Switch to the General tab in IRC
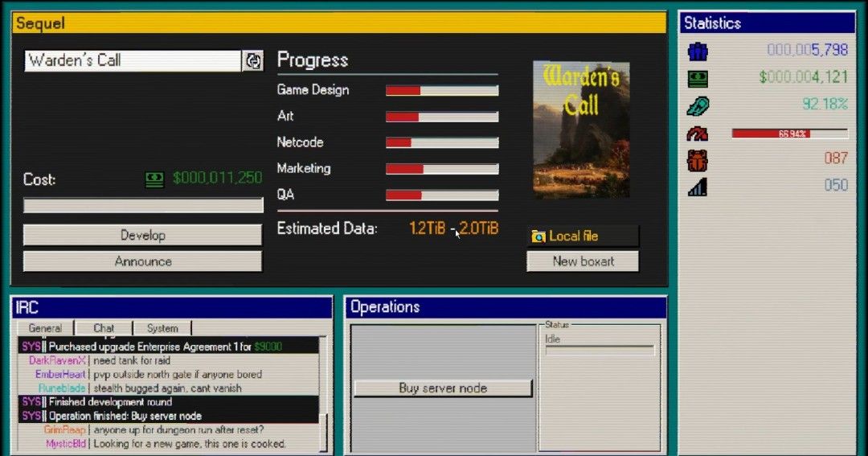Image resolution: width=868 pixels, height=456 pixels. point(45,328)
